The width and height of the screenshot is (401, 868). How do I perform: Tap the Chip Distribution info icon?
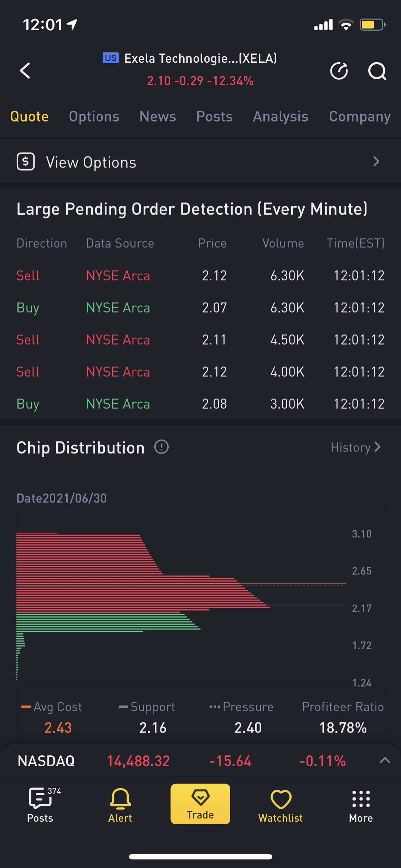[161, 447]
